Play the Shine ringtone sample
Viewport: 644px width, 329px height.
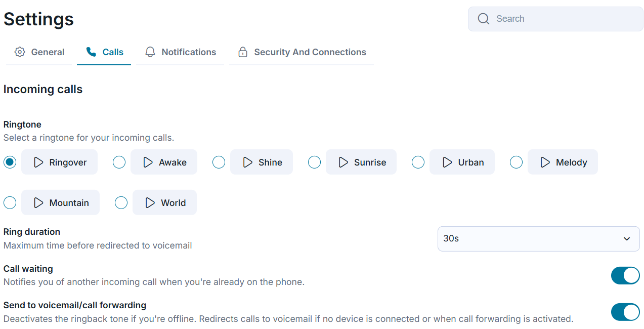tap(262, 162)
